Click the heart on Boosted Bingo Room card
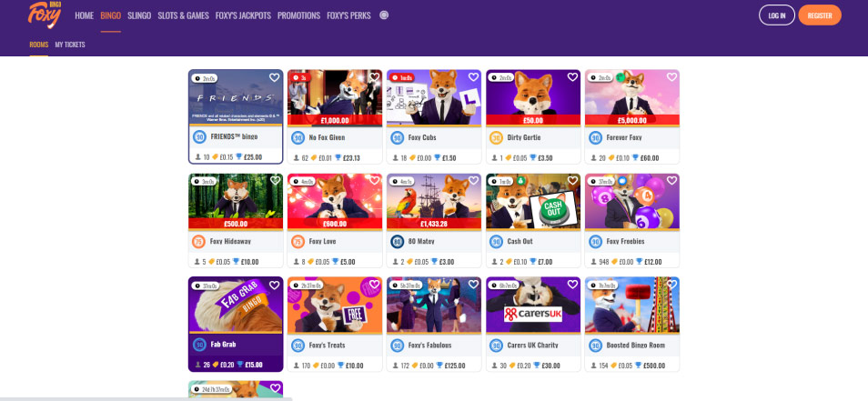The height and width of the screenshot is (401, 868). (x=671, y=285)
